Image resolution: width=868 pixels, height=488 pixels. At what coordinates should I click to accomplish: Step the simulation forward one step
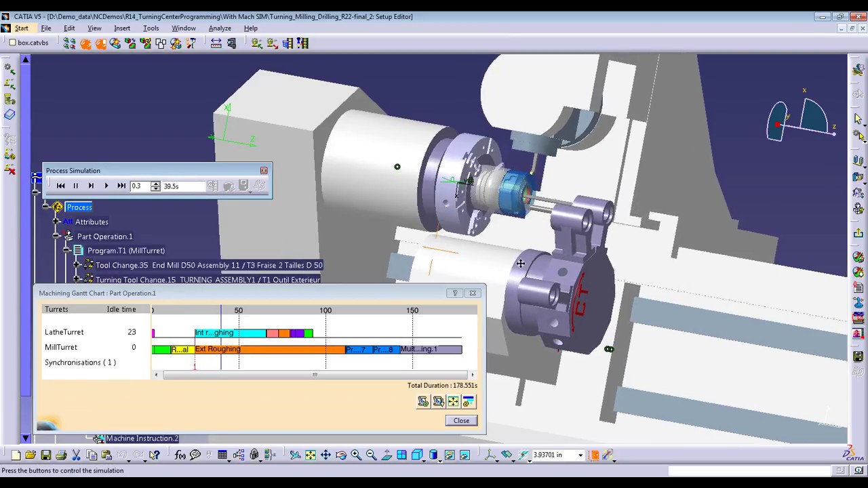[x=91, y=186]
